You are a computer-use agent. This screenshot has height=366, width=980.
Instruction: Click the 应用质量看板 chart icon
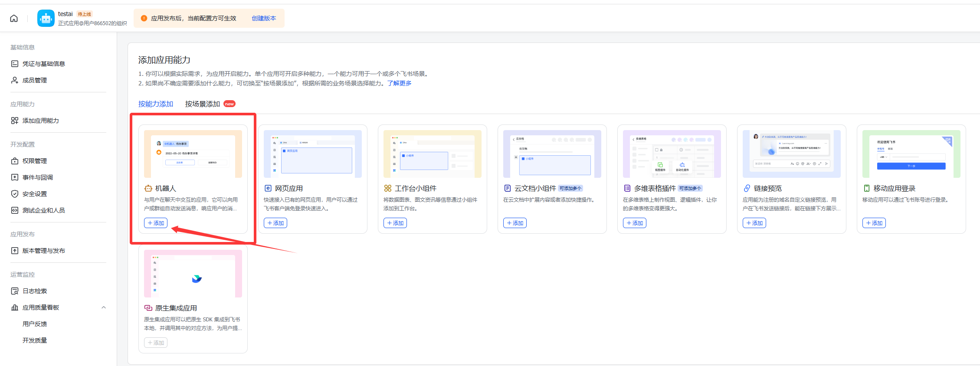tap(15, 307)
